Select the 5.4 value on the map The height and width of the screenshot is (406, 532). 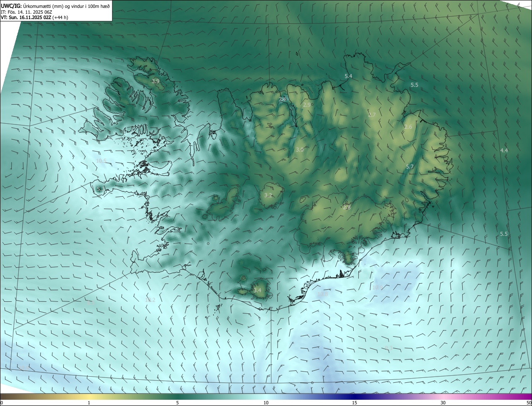pos(348,76)
